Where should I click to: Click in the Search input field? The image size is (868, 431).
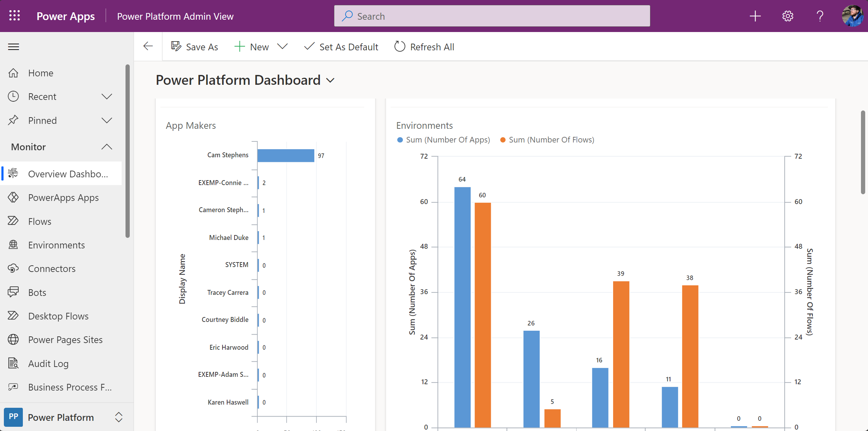[492, 16]
